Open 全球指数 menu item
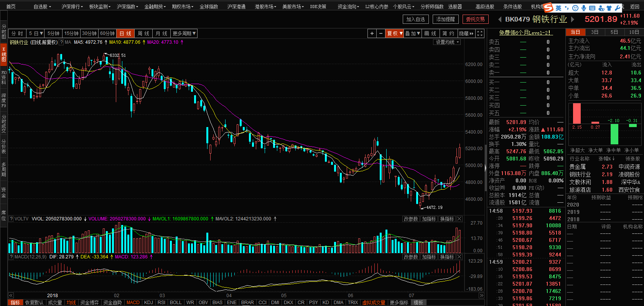Image resolution: width=644 pixels, height=306 pixels. click(x=209, y=7)
